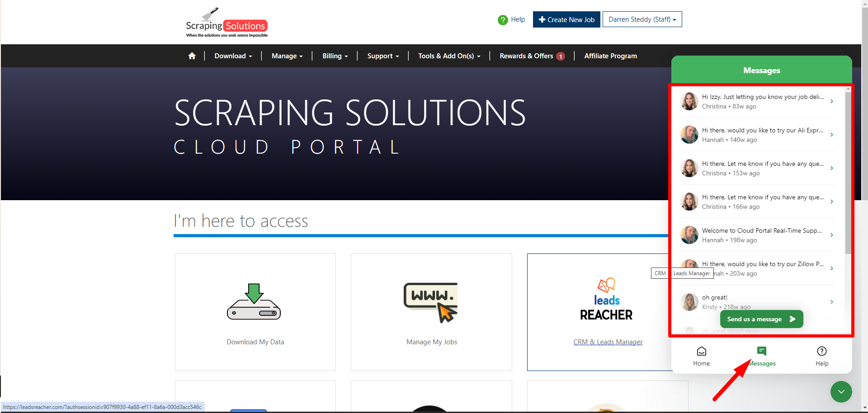This screenshot has height=413, width=868.
Task: Click the Manage My Jobs www icon
Action: (431, 302)
